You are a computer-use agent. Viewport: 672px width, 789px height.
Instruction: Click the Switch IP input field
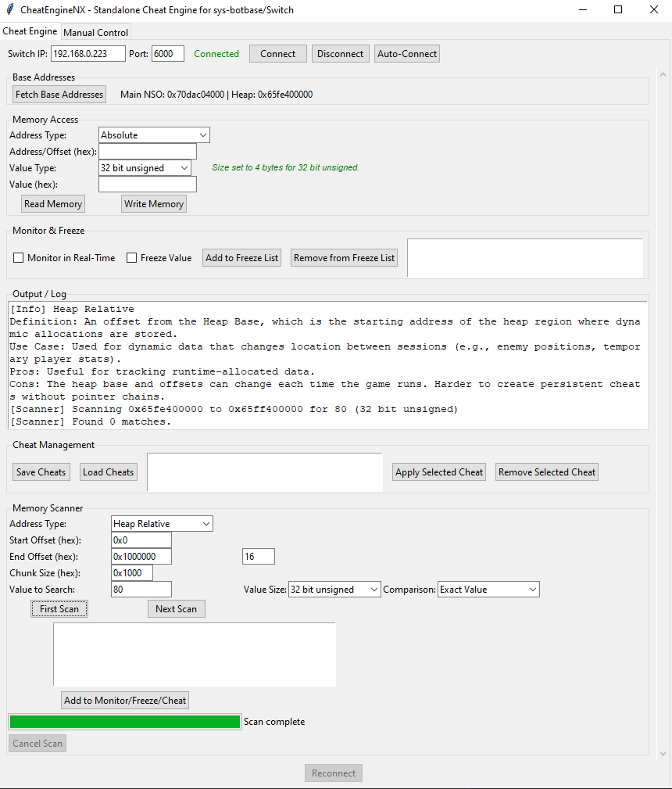(88, 54)
